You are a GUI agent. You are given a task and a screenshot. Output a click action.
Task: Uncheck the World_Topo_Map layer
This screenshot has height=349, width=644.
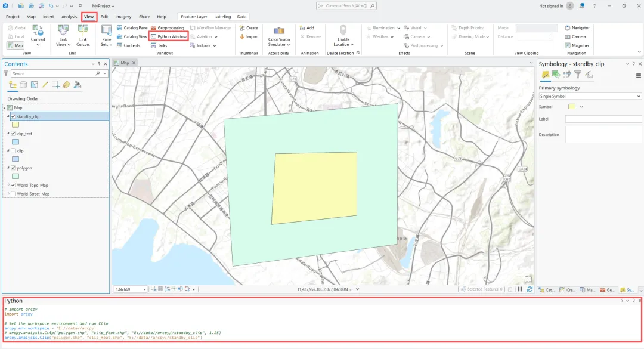[x=13, y=185]
